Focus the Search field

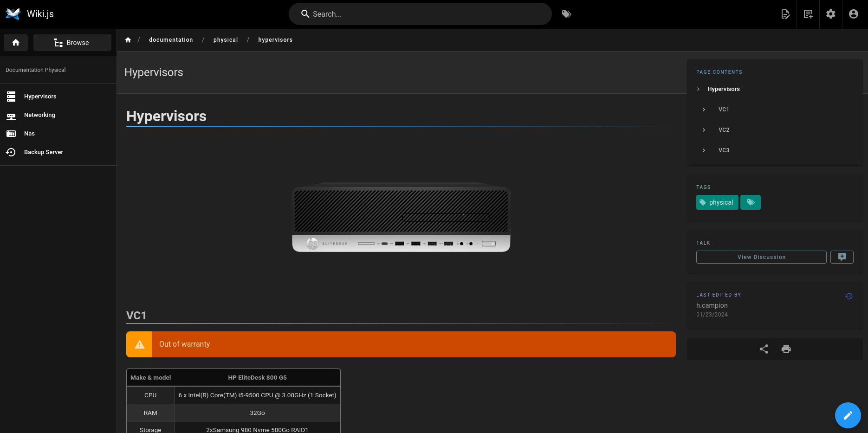coord(420,14)
